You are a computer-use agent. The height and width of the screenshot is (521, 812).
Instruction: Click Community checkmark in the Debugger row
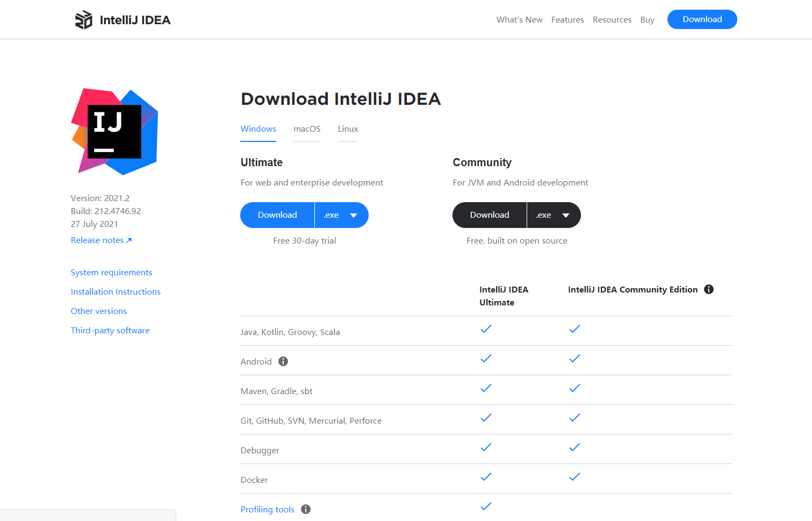(574, 447)
